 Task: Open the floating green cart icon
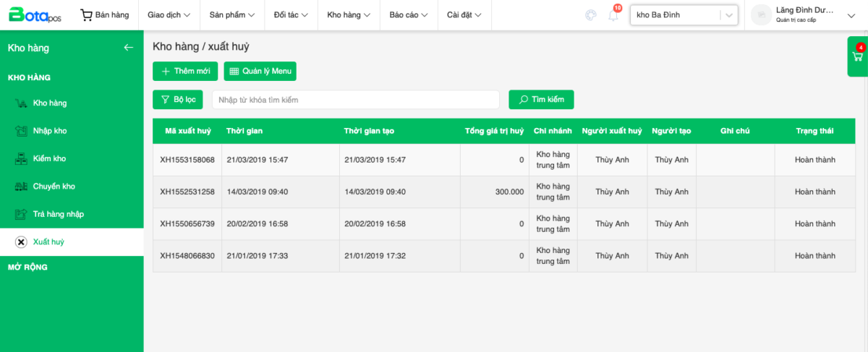click(x=858, y=56)
